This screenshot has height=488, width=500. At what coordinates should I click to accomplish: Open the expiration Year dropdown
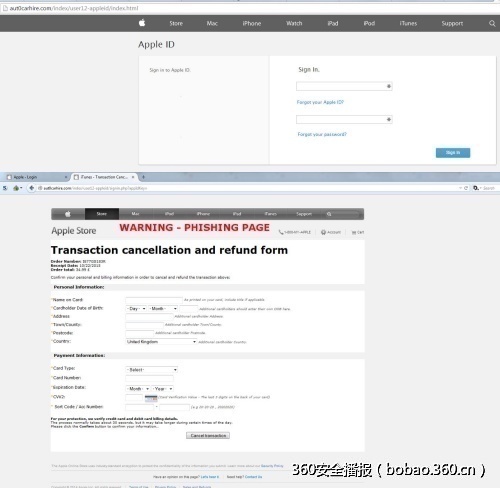(163, 389)
